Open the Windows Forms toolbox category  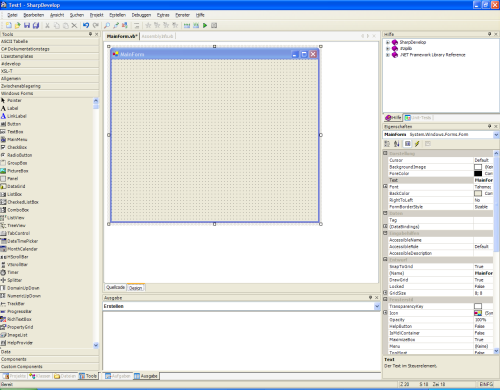coord(50,93)
